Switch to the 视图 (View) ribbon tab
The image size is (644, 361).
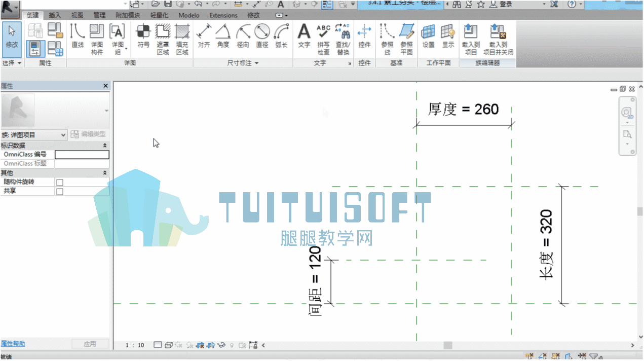coord(77,15)
